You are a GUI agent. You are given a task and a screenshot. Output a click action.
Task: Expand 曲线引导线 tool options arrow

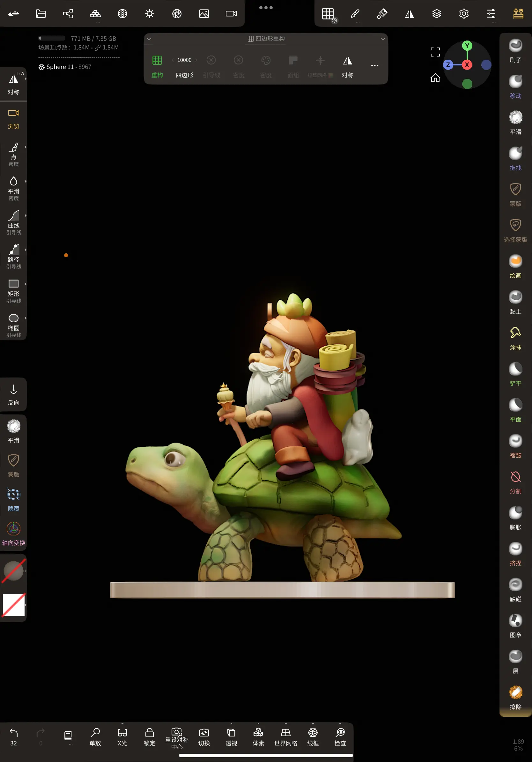26,215
